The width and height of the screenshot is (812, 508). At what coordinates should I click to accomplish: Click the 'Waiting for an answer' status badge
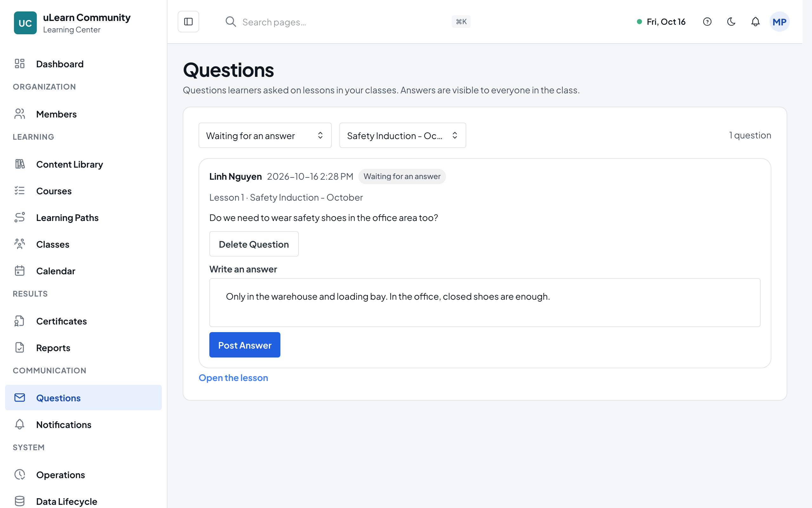coord(402,177)
